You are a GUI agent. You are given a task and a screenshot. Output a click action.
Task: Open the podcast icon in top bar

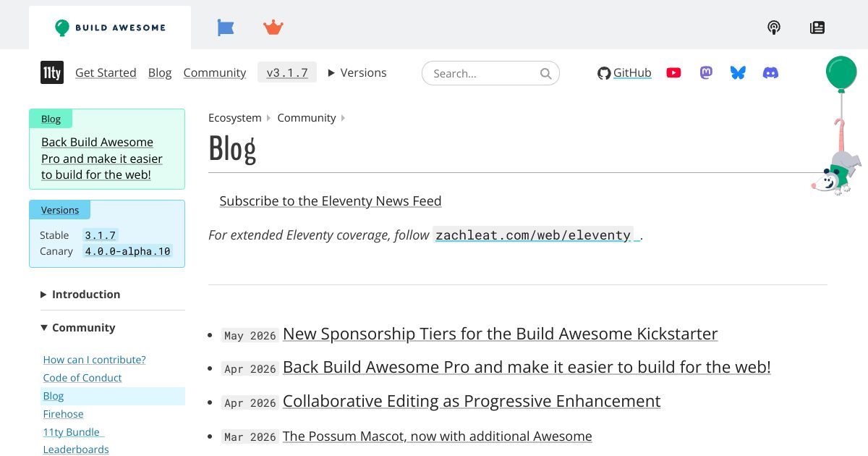tap(774, 28)
